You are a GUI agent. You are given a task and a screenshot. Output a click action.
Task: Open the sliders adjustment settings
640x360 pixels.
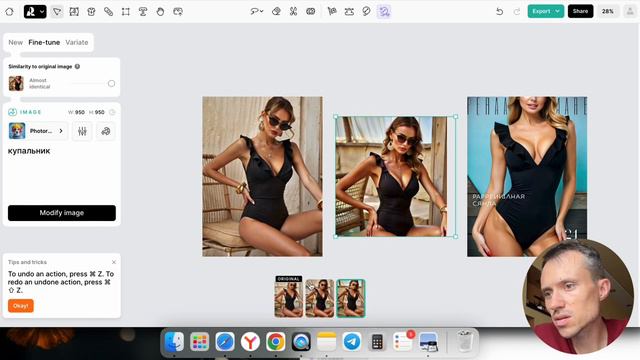coord(82,131)
